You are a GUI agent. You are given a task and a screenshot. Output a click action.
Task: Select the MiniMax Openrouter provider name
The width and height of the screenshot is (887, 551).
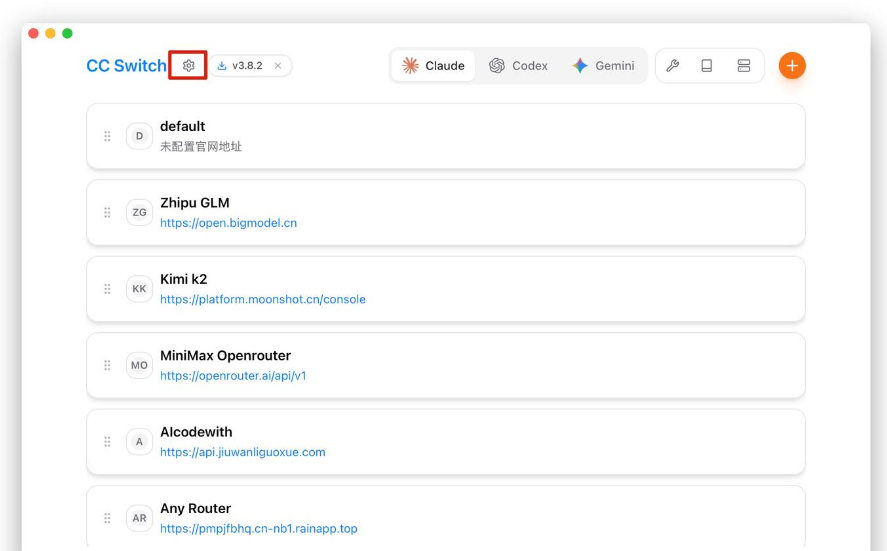click(x=225, y=355)
